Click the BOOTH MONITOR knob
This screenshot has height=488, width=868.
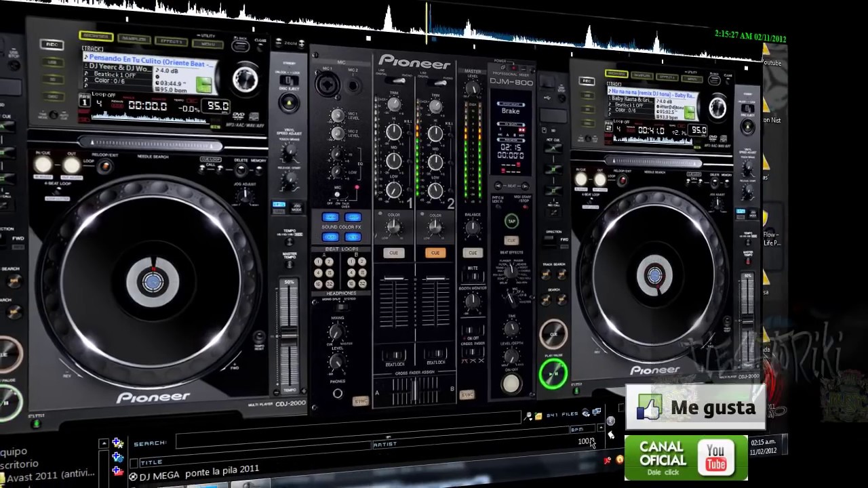tap(473, 301)
